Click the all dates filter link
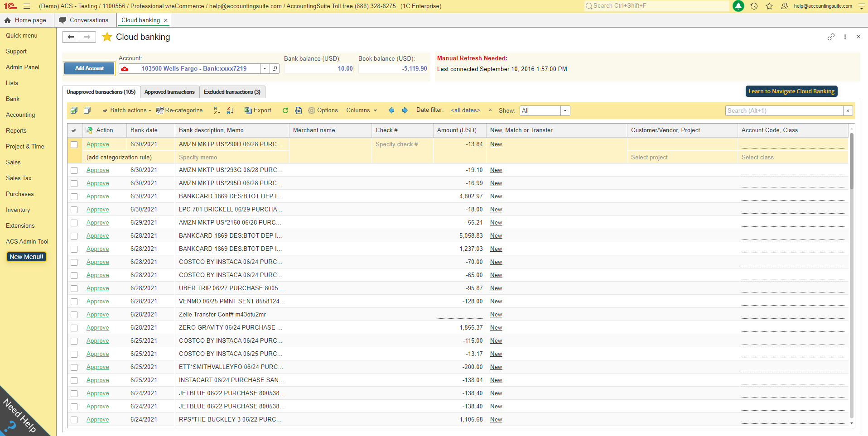Screen dimensions: 868x436 point(465,110)
